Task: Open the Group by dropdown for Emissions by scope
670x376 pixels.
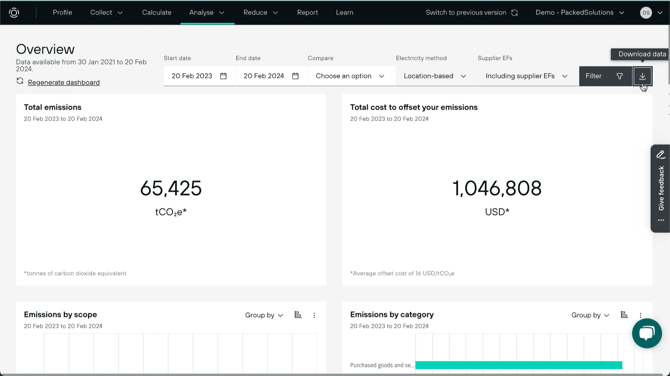Action: tap(264, 315)
